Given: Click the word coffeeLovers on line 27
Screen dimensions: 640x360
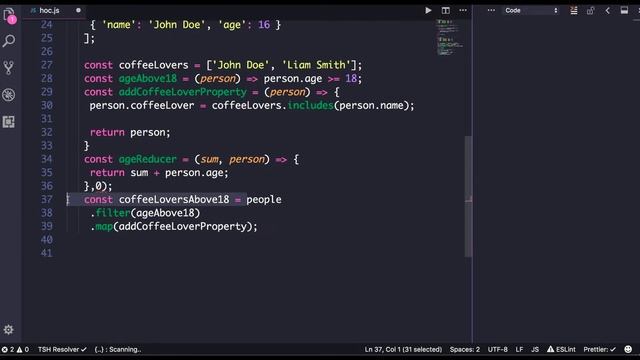Looking at the screenshot, I should point(153,65).
